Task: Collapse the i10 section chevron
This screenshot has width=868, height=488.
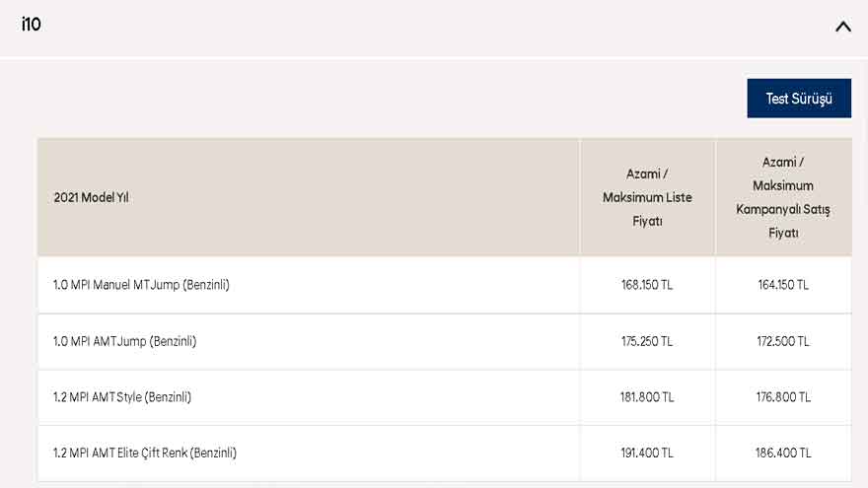Action: coord(842,27)
